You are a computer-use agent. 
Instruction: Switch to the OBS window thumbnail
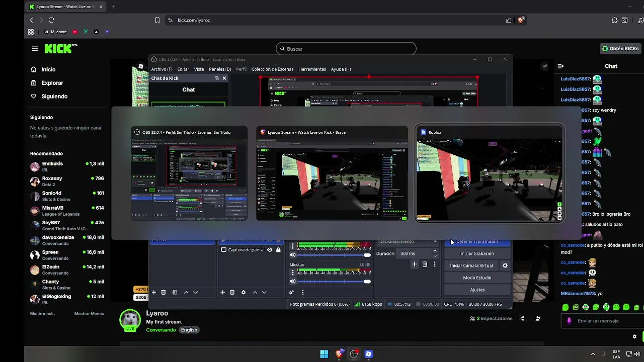pos(189,173)
